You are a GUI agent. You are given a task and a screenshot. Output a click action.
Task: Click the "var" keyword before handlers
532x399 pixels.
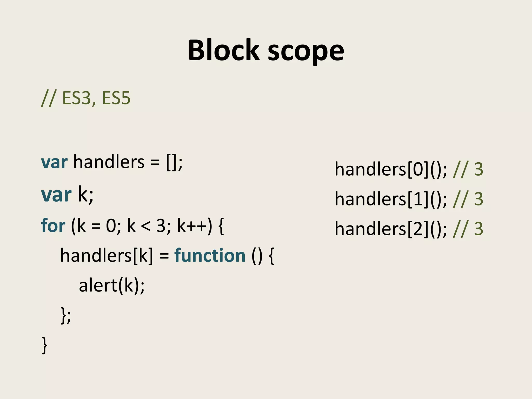[x=54, y=162]
